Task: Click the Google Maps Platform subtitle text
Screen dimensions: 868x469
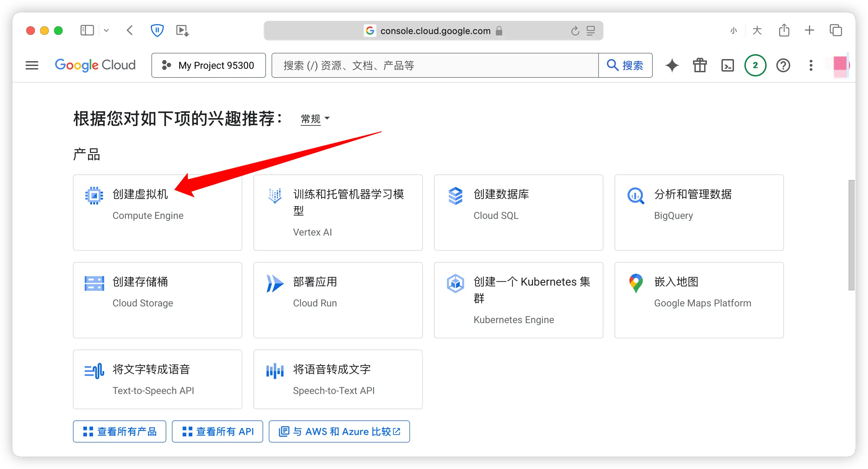Action: pos(703,303)
